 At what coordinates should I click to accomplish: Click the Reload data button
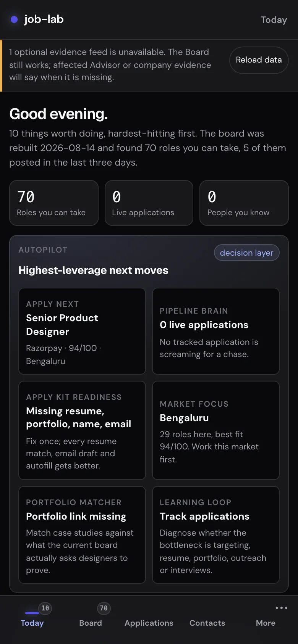(259, 60)
